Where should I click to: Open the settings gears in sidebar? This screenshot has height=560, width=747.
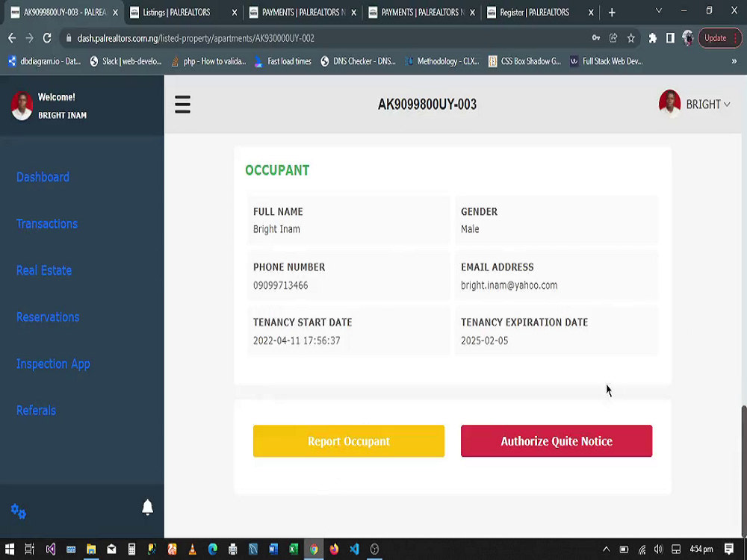point(19,511)
